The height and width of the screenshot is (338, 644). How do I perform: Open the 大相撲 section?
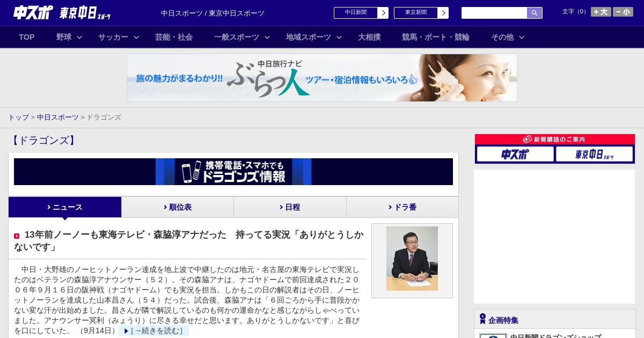(369, 37)
